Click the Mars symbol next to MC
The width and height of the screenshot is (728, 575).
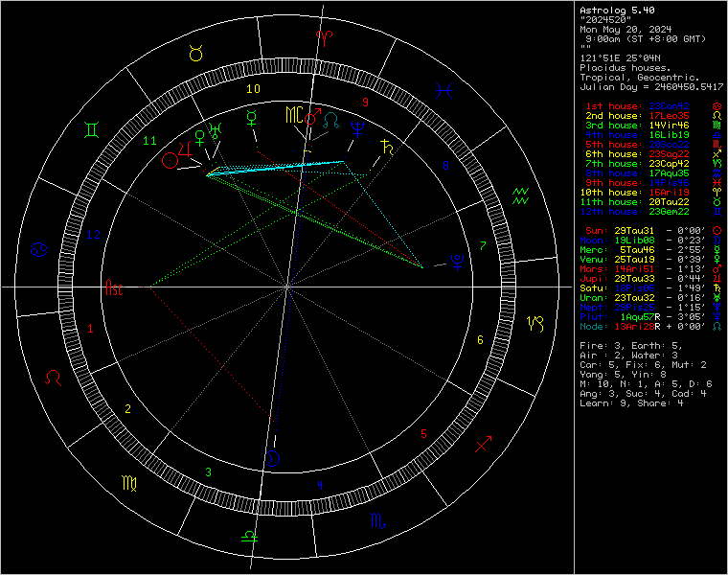coord(312,116)
